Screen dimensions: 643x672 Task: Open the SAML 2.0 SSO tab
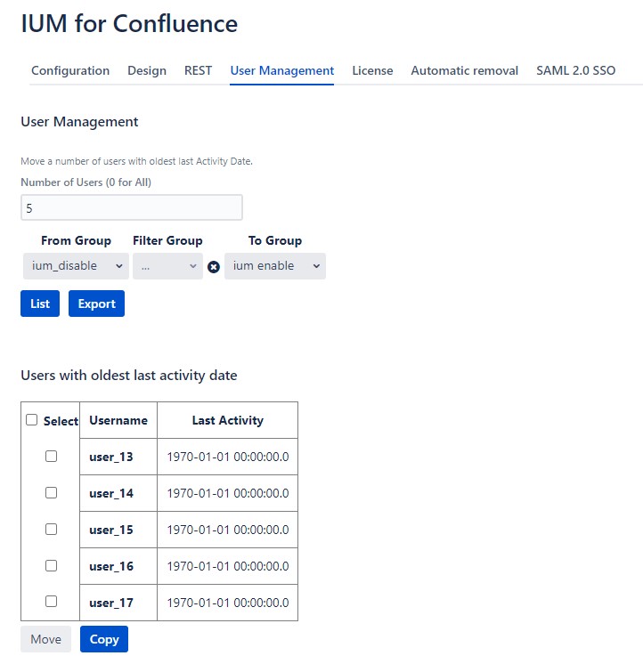point(575,70)
